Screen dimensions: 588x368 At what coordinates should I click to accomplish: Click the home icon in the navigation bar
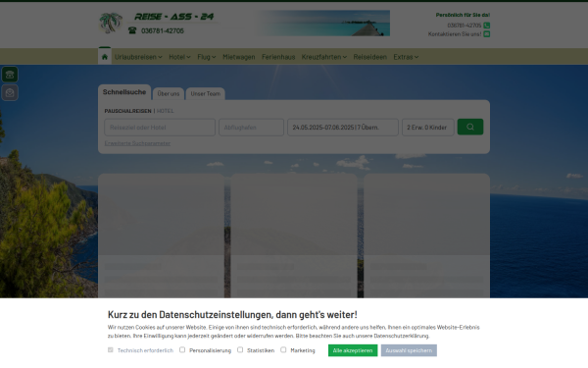coord(105,57)
